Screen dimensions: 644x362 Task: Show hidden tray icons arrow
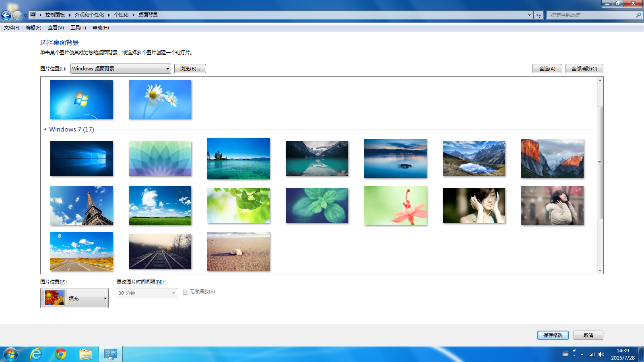(582, 354)
